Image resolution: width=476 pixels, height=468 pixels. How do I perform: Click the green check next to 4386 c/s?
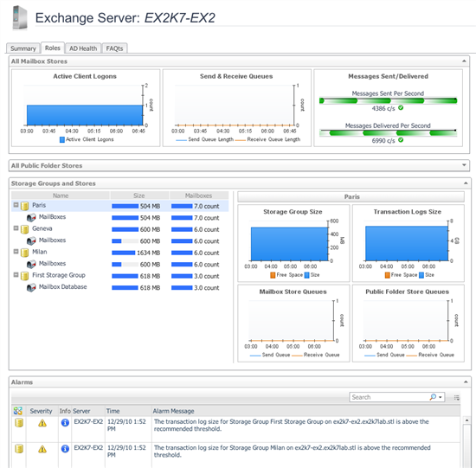pyautogui.click(x=401, y=108)
